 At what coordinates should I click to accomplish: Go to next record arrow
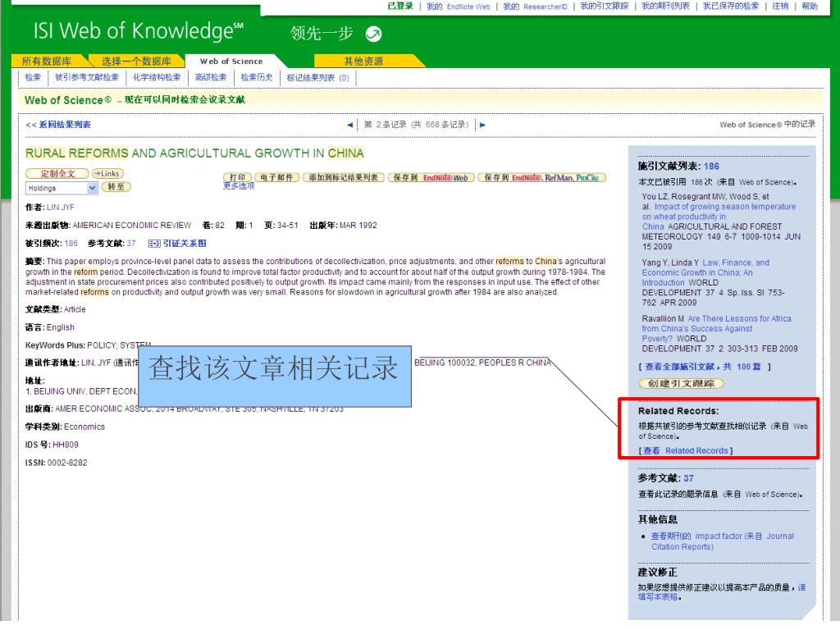(482, 125)
